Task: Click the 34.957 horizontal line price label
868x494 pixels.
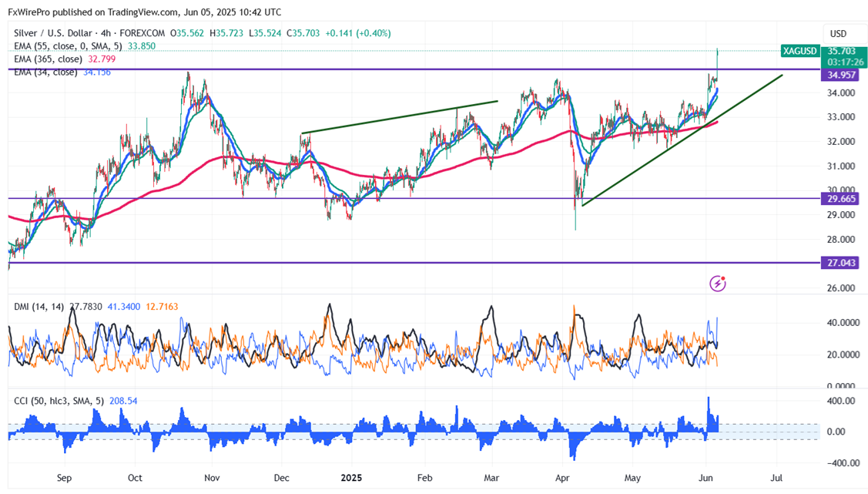Action: click(841, 75)
